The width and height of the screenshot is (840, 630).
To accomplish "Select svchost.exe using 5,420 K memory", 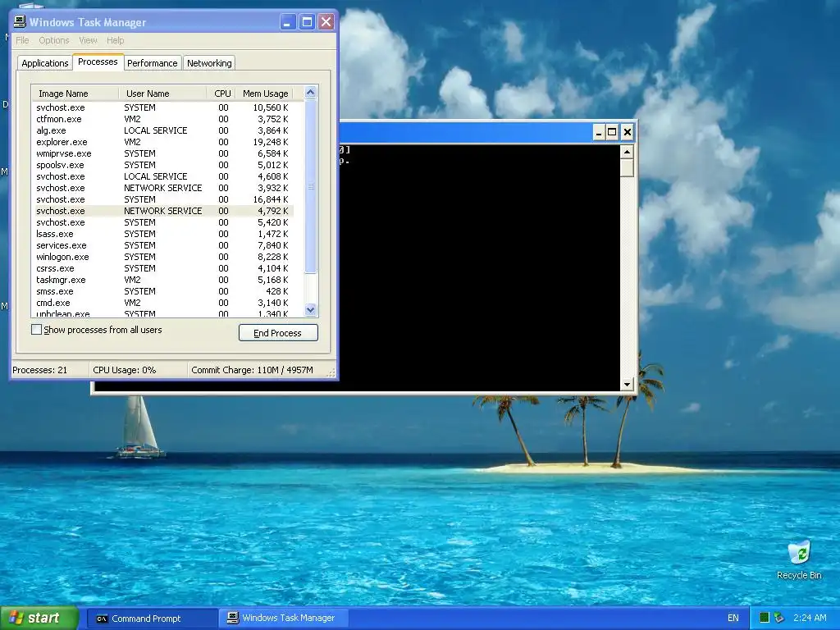I will pyautogui.click(x=163, y=222).
